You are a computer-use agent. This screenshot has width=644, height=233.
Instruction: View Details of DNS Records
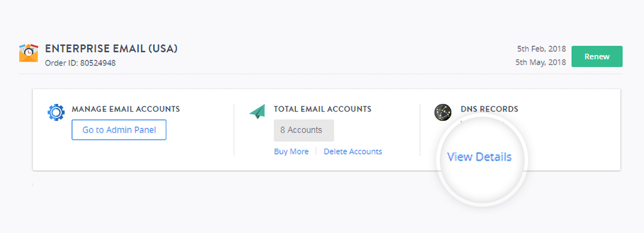click(479, 157)
